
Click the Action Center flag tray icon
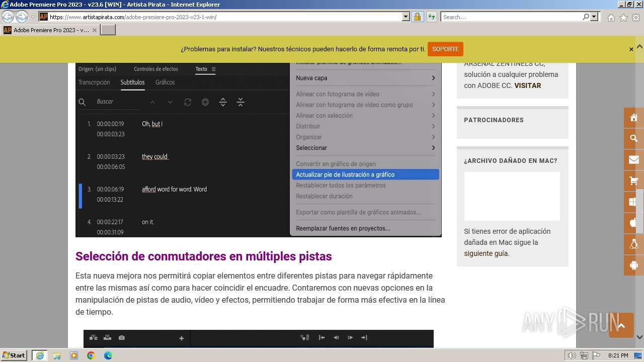(596, 355)
